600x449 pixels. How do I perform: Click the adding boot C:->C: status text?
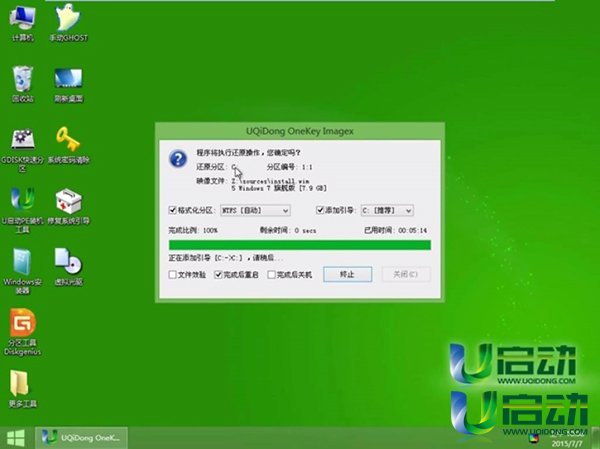click(x=225, y=258)
